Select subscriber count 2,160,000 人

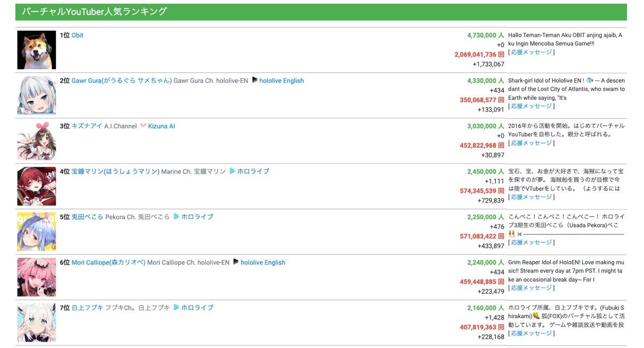[486, 308]
